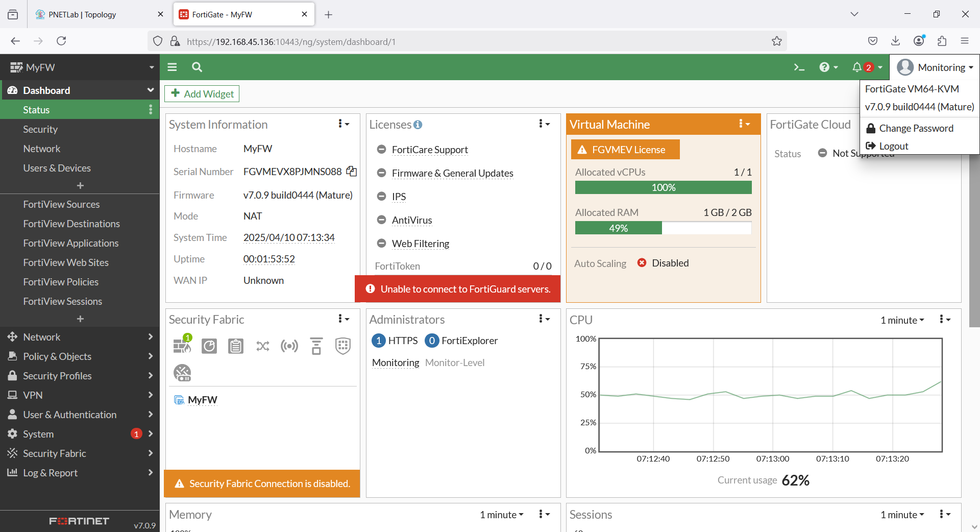Click MyFW device in Security Fabric

click(203, 400)
